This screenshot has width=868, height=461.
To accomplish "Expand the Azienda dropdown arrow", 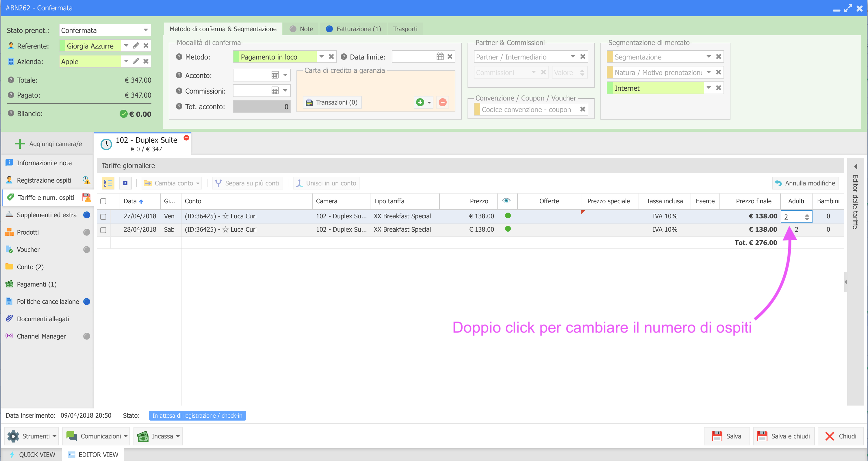I will tap(126, 61).
